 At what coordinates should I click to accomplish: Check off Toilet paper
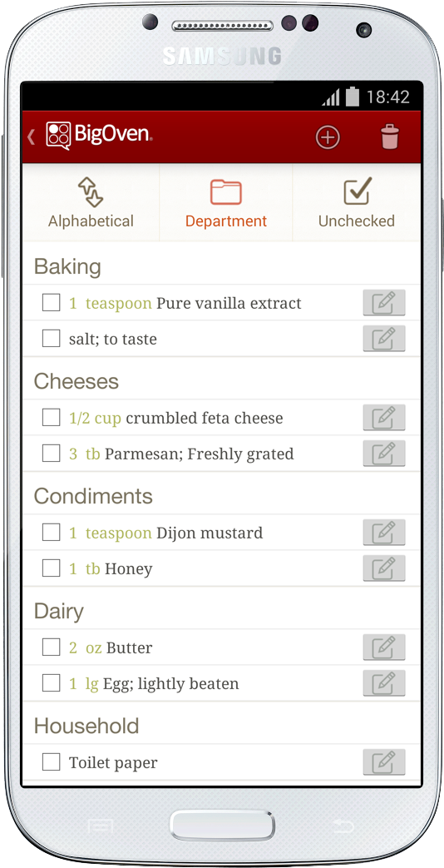(52, 762)
